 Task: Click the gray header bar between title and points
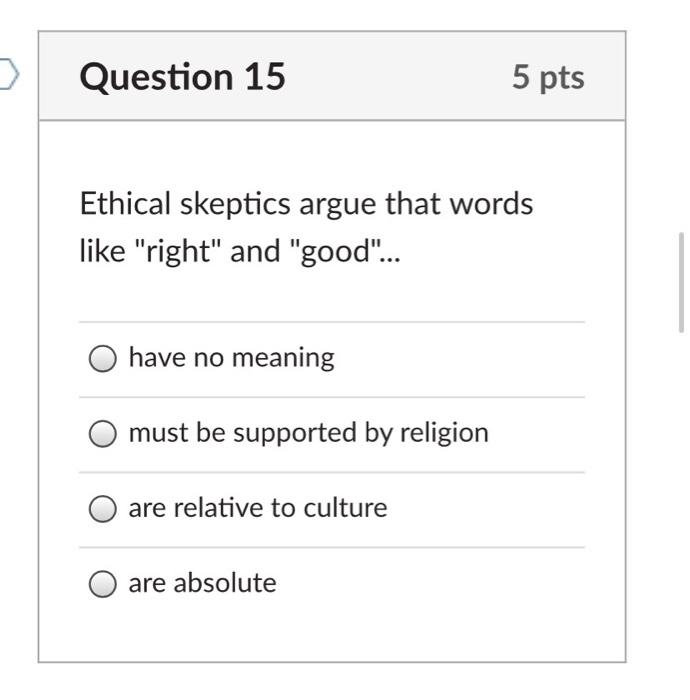tap(400, 77)
